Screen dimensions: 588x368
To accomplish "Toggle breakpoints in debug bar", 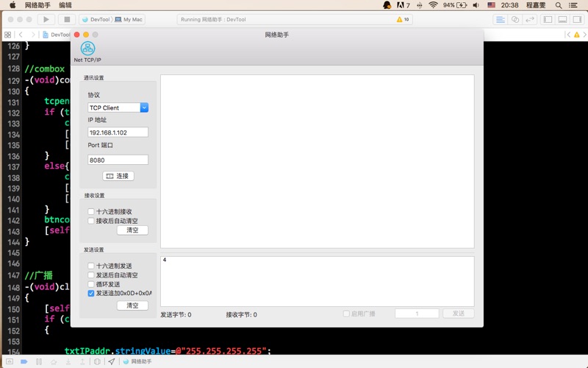I will (x=24, y=361).
